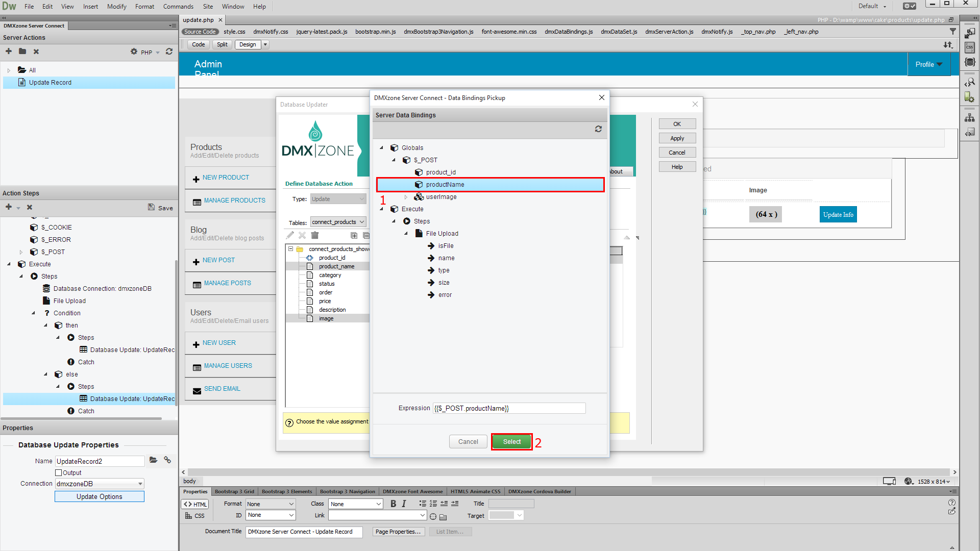Viewport: 980px width, 551px height.
Task: Click the Expression input field
Action: point(509,408)
